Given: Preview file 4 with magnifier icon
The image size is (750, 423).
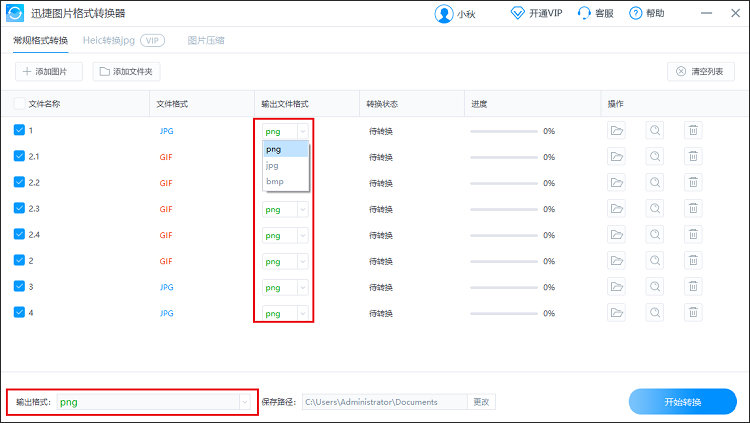Looking at the screenshot, I should coord(655,313).
